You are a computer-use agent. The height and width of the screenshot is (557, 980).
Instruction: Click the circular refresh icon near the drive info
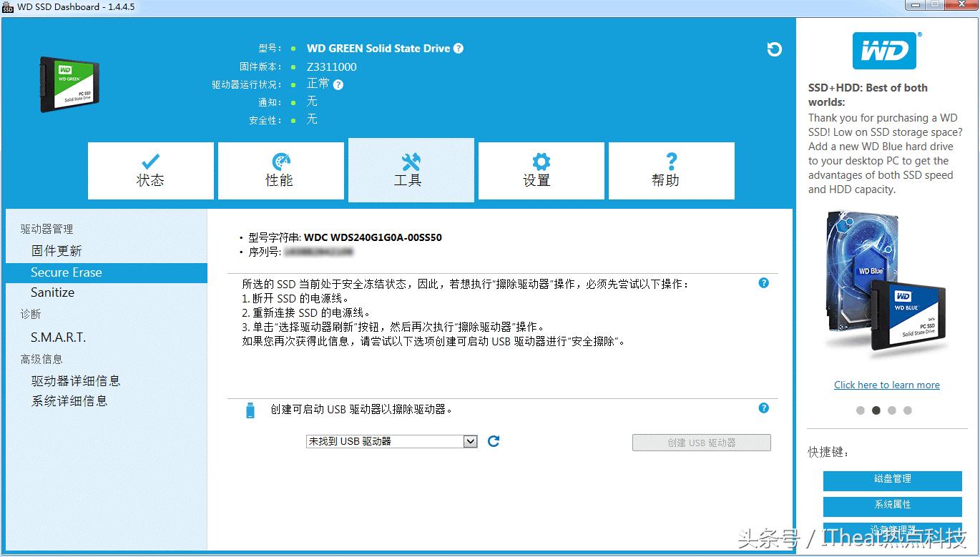774,49
